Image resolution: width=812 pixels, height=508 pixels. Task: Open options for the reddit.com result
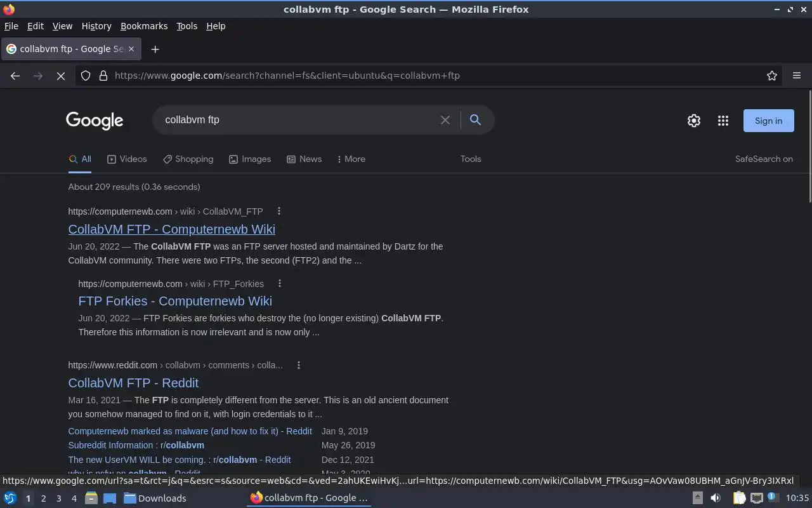coord(298,365)
